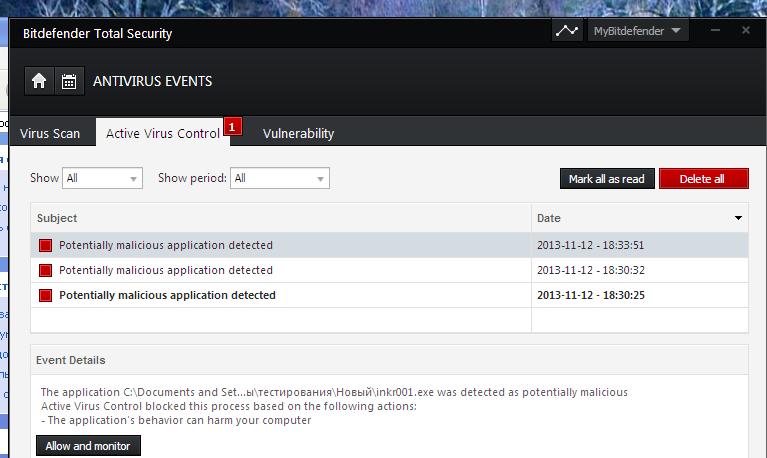Click the red notification badge on tab
This screenshot has height=458, width=767.
pos(233,126)
